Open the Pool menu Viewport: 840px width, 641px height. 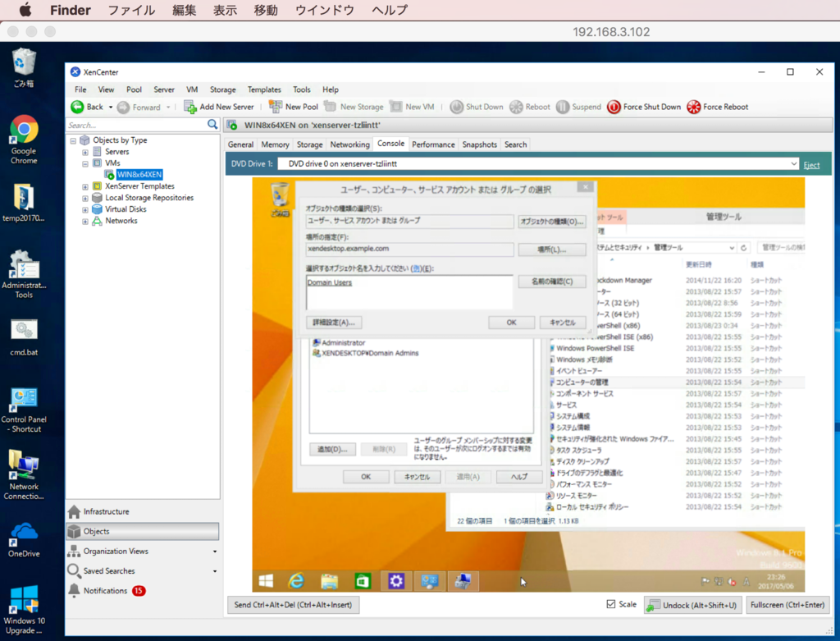pyautogui.click(x=134, y=89)
